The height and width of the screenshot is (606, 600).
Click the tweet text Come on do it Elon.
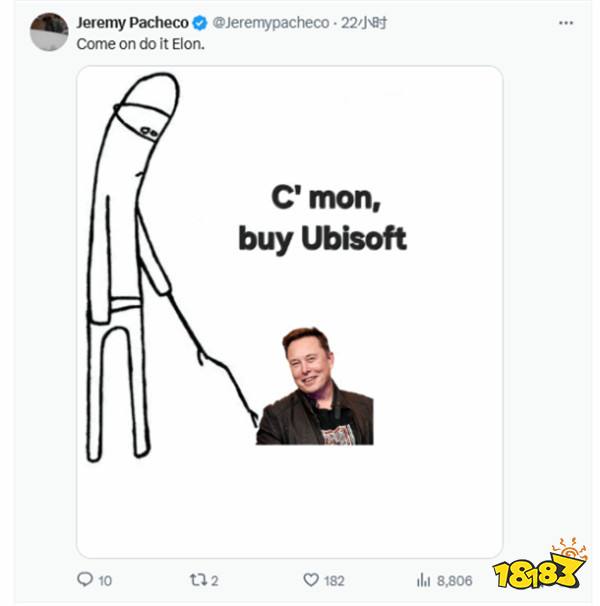140,44
